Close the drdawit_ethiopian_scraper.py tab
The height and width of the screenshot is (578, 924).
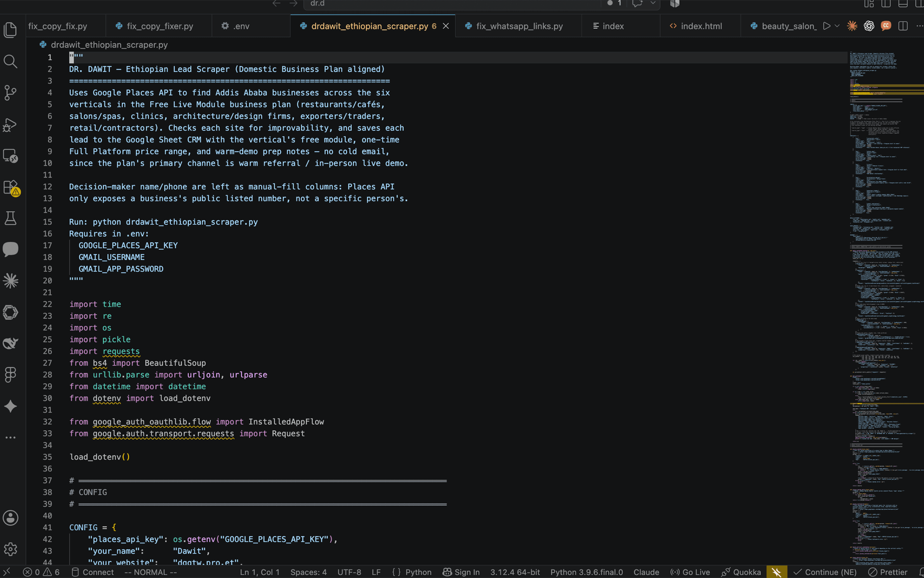[446, 26]
